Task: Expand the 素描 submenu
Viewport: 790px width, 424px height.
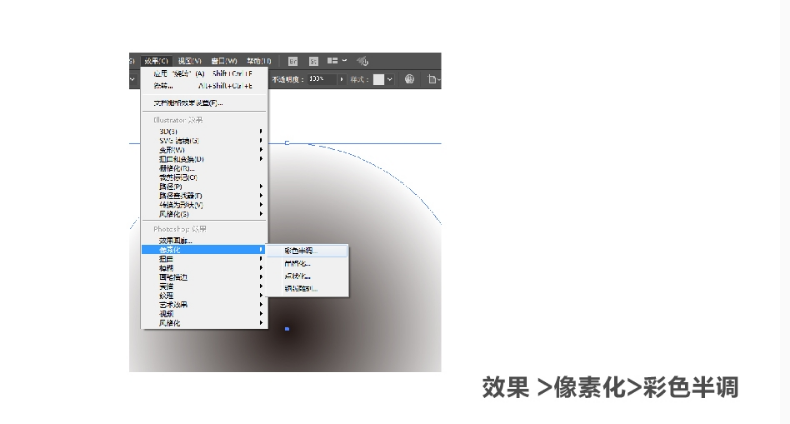Action: (x=204, y=287)
